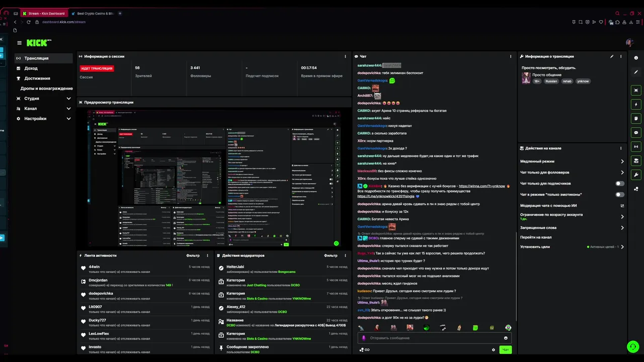Click Перейти на канал link
The image size is (644, 362).
pyautogui.click(x=536, y=237)
